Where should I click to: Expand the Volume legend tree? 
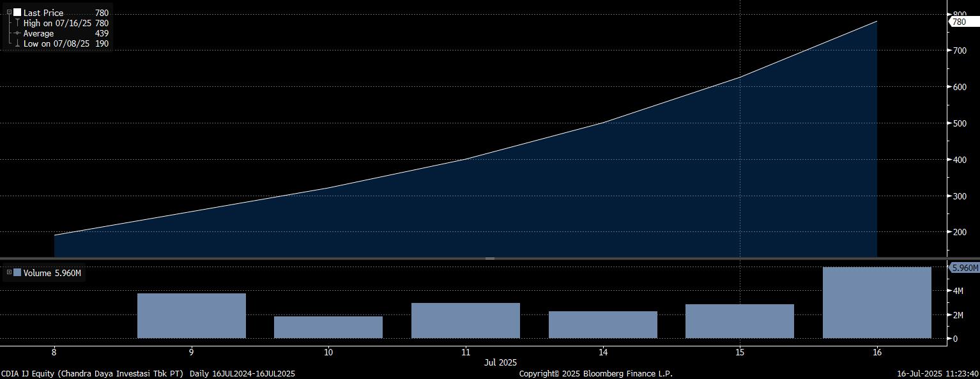click(9, 272)
